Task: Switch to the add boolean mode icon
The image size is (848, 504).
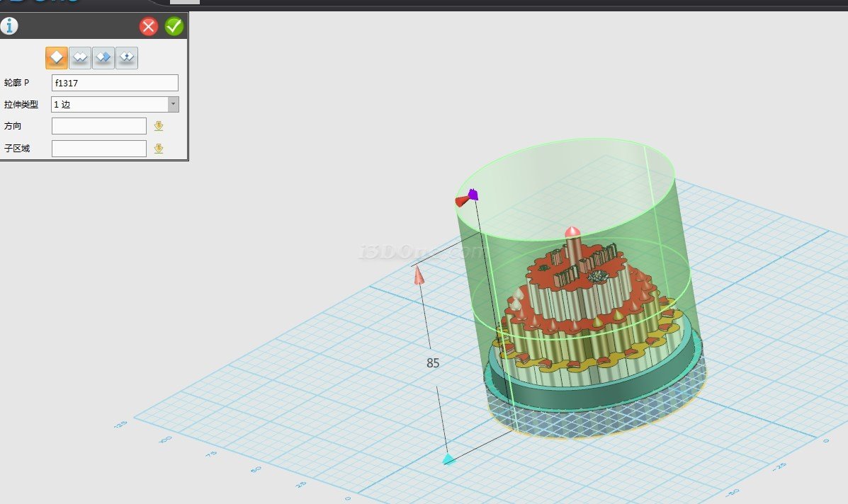Action: (x=80, y=57)
